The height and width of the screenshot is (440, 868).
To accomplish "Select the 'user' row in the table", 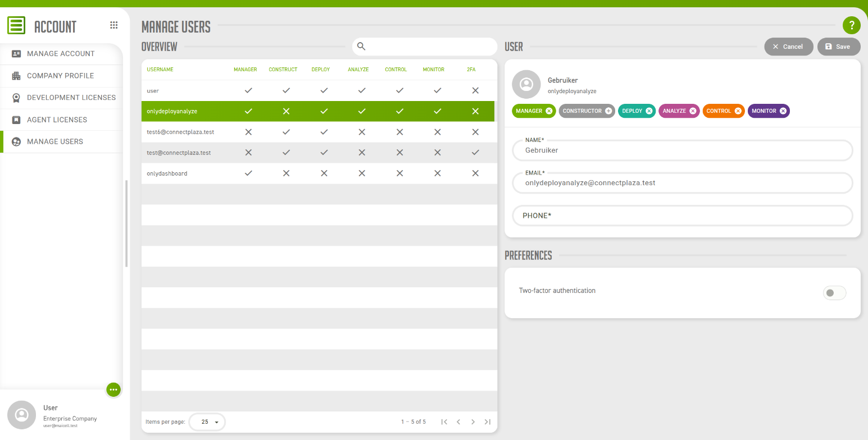I will coord(319,90).
